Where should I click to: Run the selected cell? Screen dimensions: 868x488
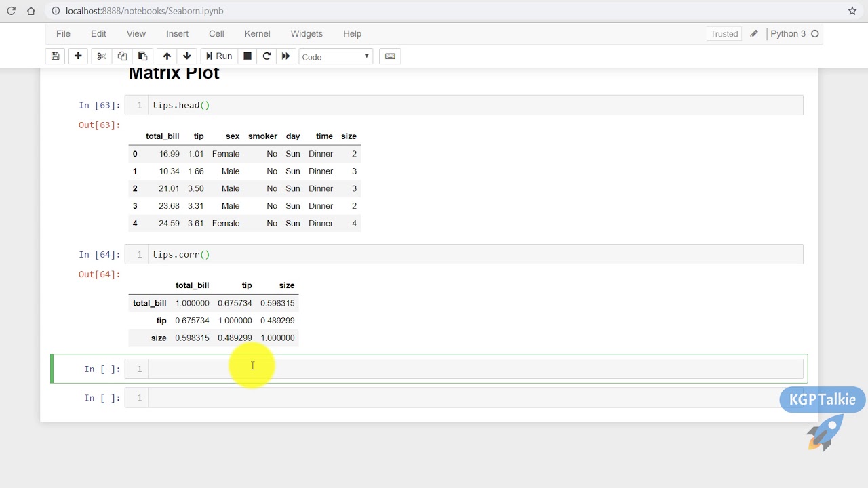click(219, 56)
